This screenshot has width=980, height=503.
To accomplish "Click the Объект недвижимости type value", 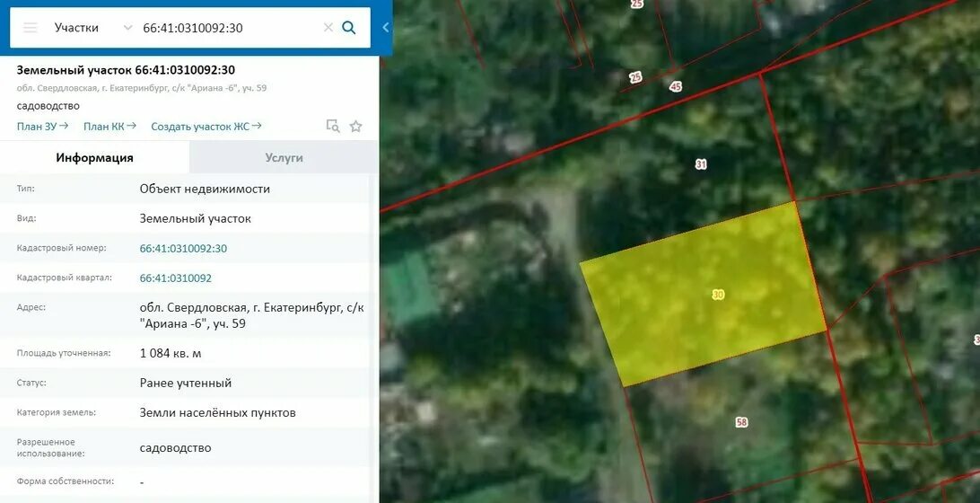I will click(x=205, y=189).
